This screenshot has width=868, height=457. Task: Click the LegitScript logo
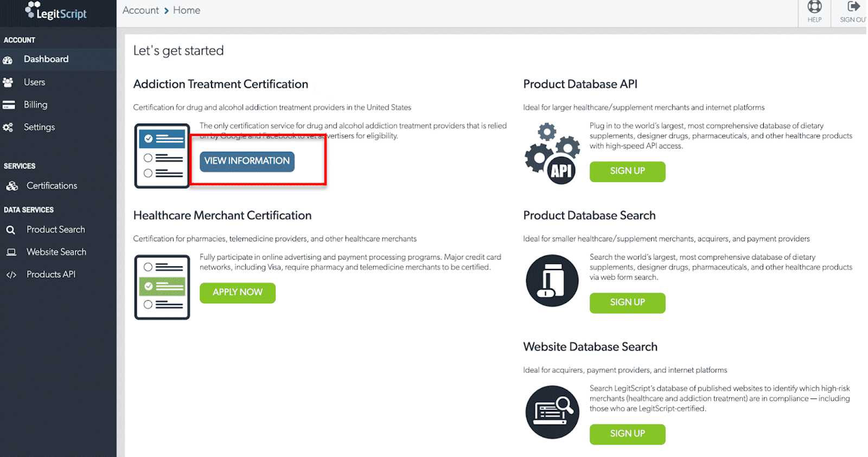coord(56,11)
